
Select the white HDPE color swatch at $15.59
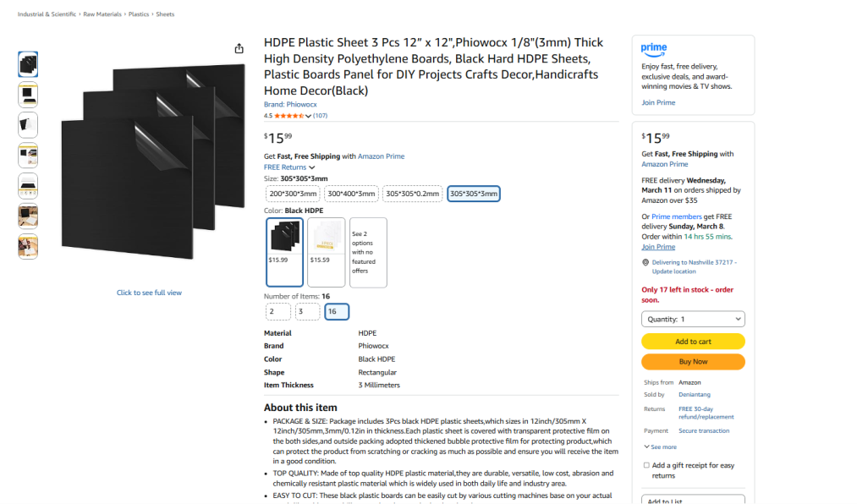326,252
